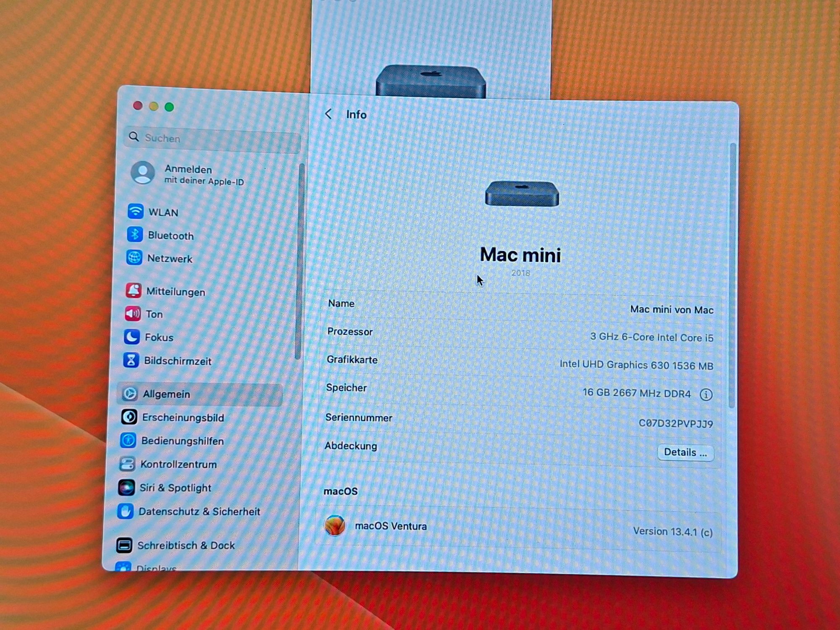Viewport: 840px width, 630px height.
Task: Select the Netzwerk globe icon
Action: 134,257
